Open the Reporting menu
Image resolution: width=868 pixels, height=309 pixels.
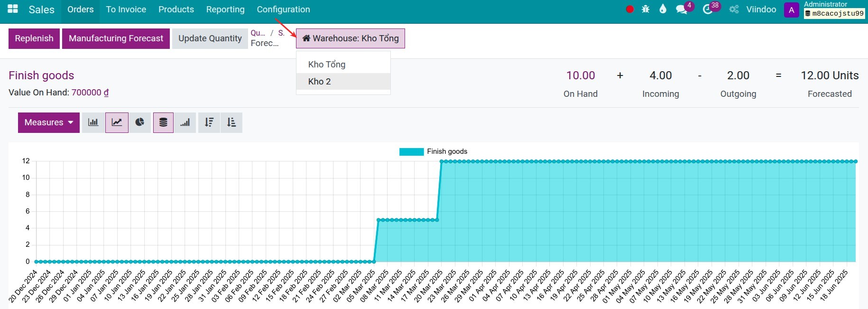225,9
